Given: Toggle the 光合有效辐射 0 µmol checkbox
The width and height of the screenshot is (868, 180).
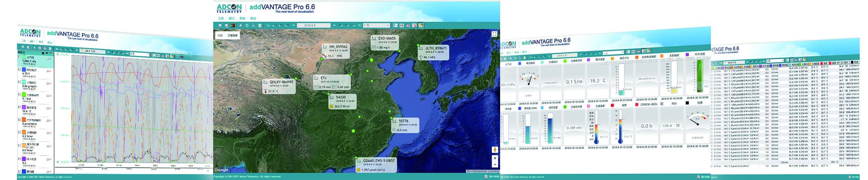Looking at the screenshot, I should pos(19,120).
